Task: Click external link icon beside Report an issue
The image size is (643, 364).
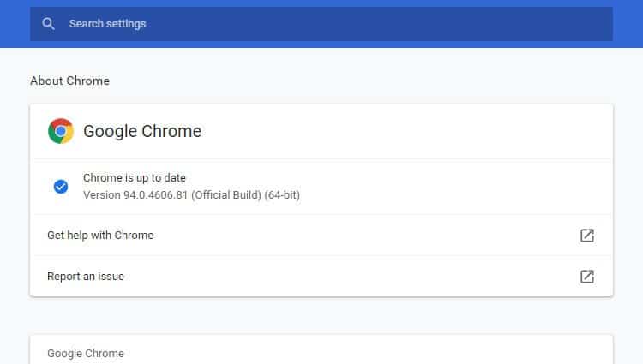Action: (586, 277)
